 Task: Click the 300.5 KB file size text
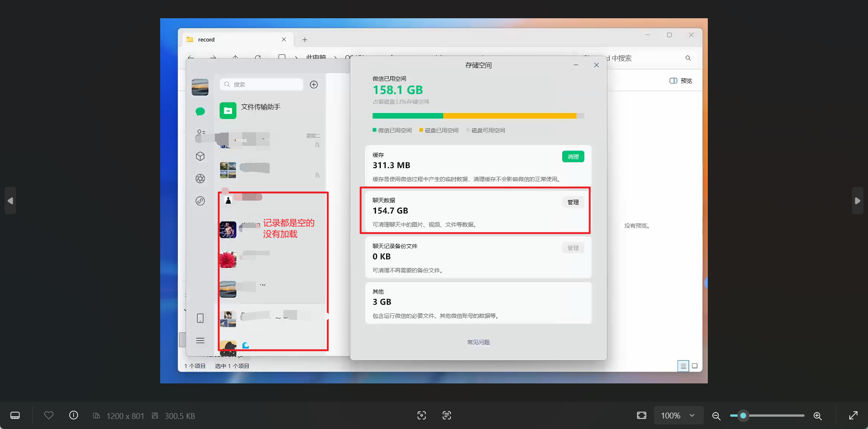(x=180, y=416)
